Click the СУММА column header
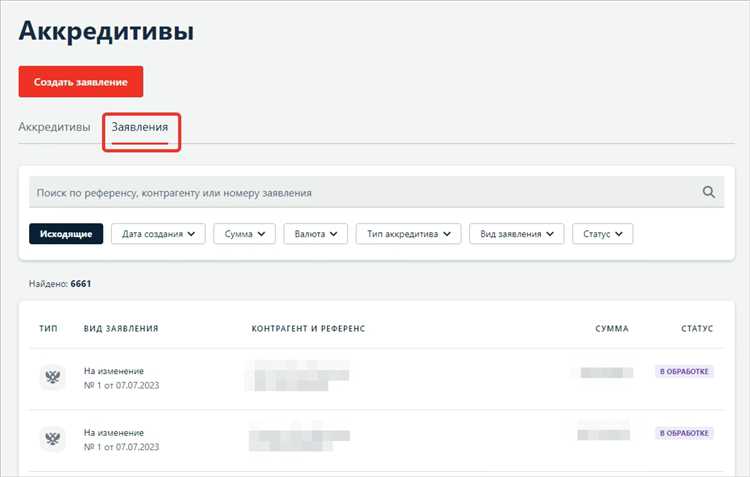Image resolution: width=750 pixels, height=477 pixels. [612, 329]
